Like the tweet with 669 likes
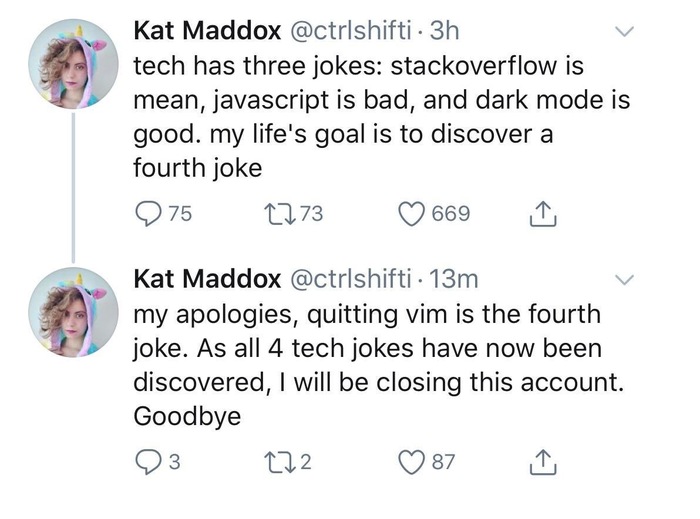This screenshot has width=700, height=519. (412, 213)
